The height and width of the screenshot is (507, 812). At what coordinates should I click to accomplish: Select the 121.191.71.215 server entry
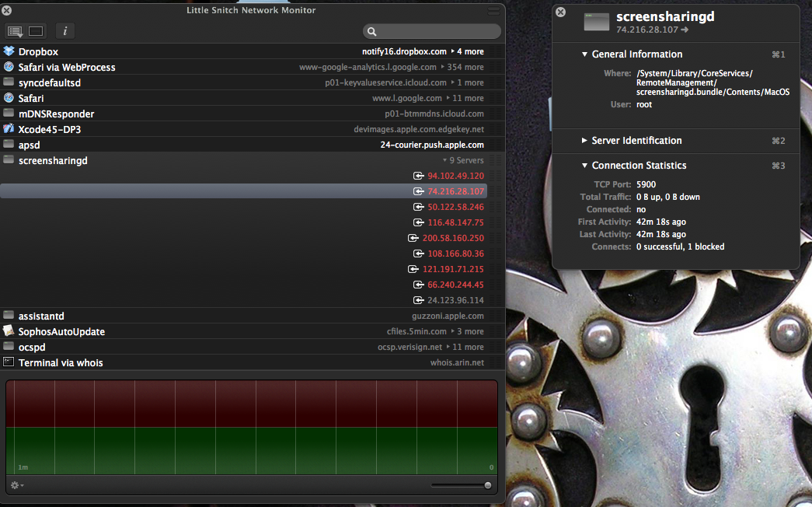click(x=453, y=269)
